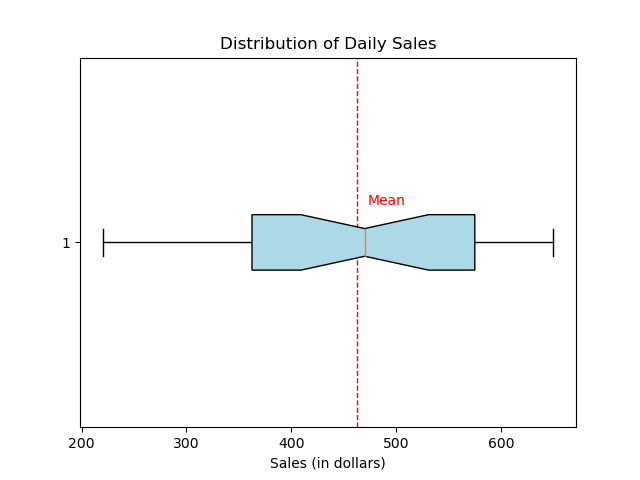Click the right whisker horizontal line
Viewport: 640px width, 480px height.
click(x=514, y=242)
